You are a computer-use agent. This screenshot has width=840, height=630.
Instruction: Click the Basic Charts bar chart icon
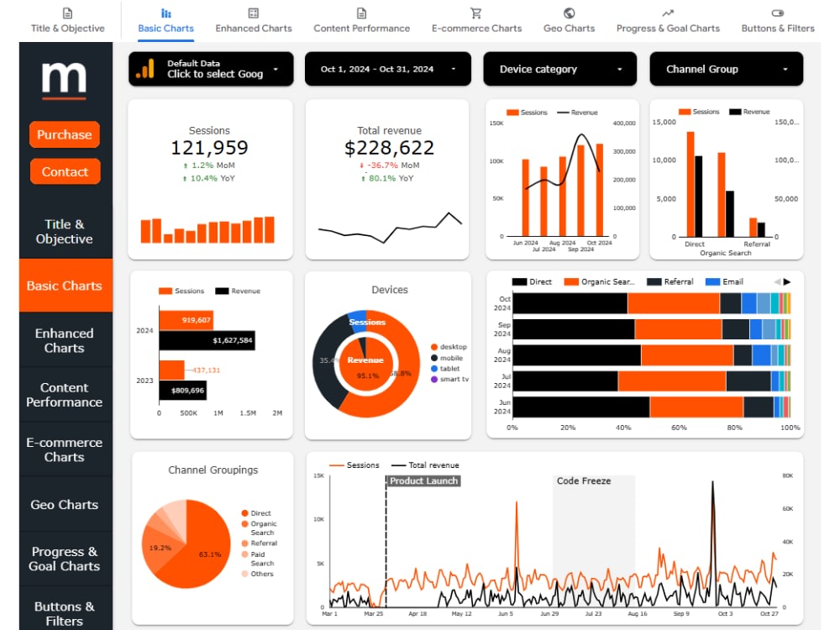166,13
